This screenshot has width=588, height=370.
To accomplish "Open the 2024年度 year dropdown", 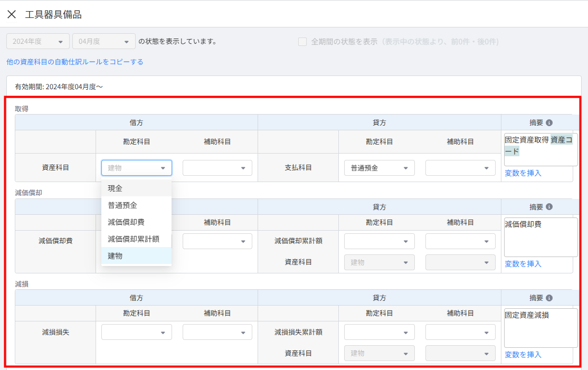I will click(x=37, y=41).
